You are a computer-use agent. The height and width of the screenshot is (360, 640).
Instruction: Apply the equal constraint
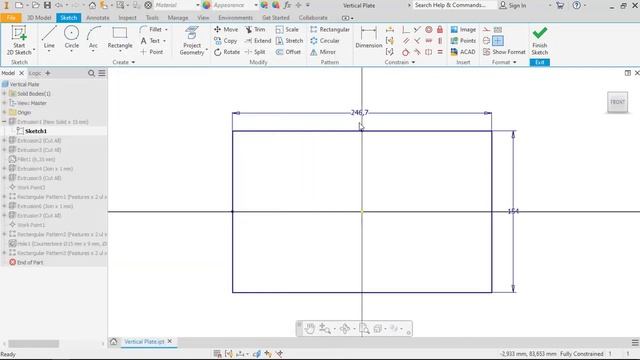click(x=440, y=52)
